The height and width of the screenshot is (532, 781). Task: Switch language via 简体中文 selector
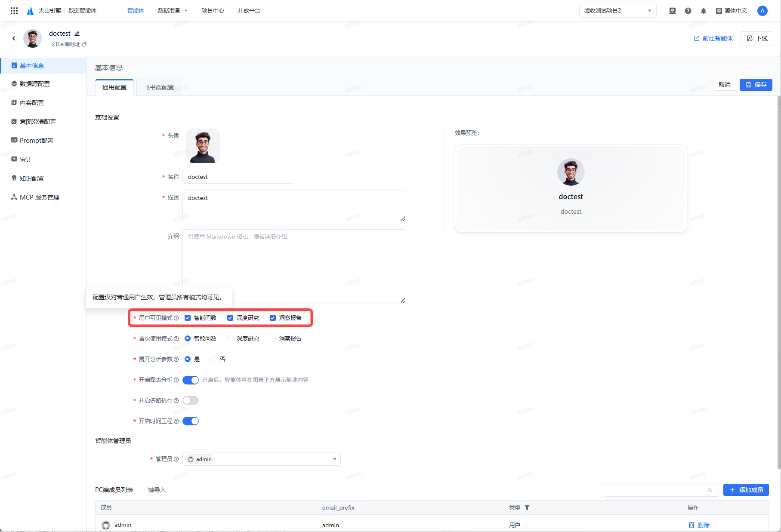click(x=732, y=11)
